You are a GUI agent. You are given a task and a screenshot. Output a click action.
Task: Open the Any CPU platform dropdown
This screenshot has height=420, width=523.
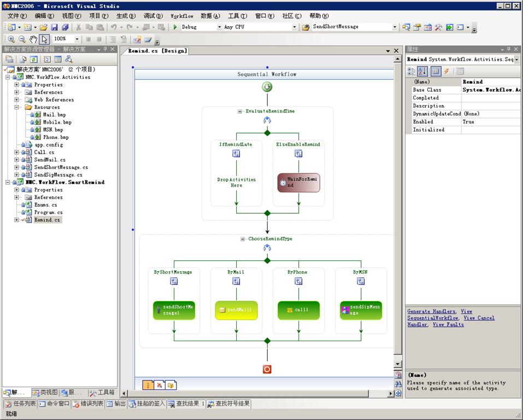tap(294, 27)
